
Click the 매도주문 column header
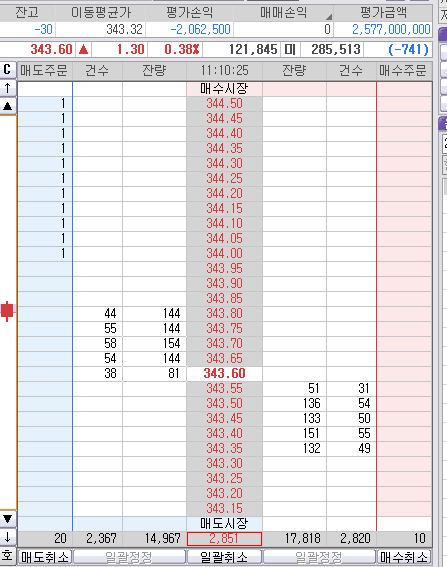click(x=44, y=70)
